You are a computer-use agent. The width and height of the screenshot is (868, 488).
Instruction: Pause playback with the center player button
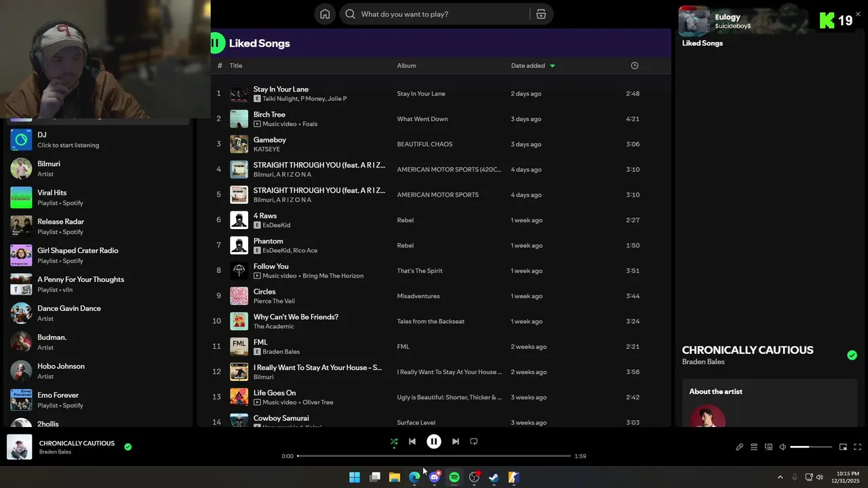click(x=434, y=441)
